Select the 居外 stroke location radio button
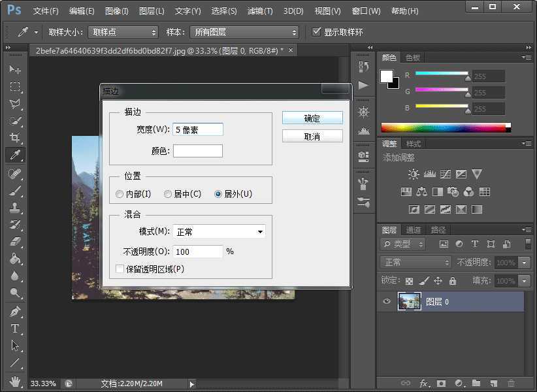The height and width of the screenshot is (392, 537). coord(220,193)
